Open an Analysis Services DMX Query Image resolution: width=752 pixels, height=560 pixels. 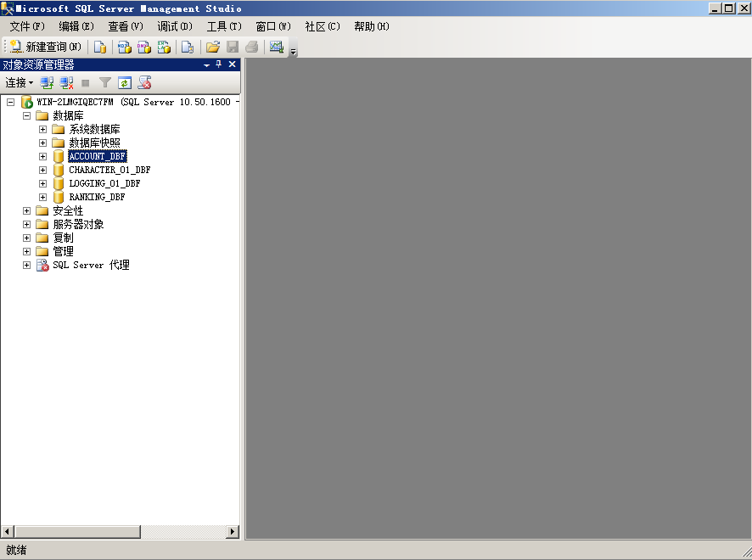144,47
